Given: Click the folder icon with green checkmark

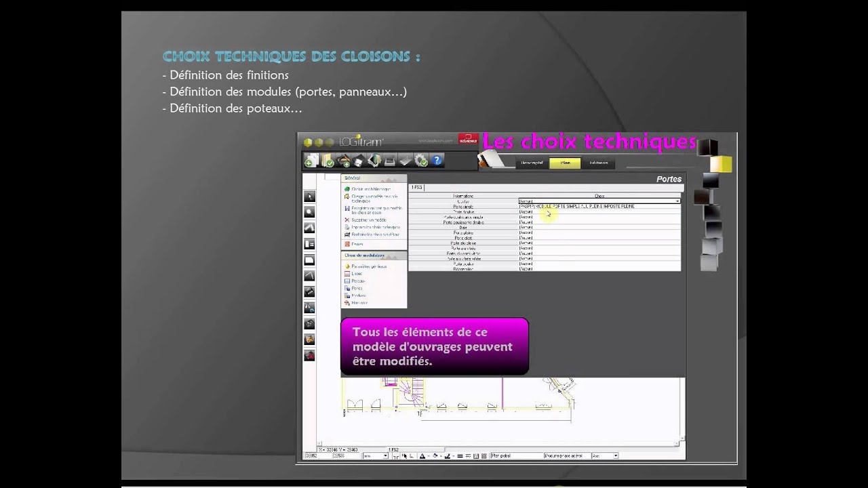Looking at the screenshot, I should click(327, 161).
